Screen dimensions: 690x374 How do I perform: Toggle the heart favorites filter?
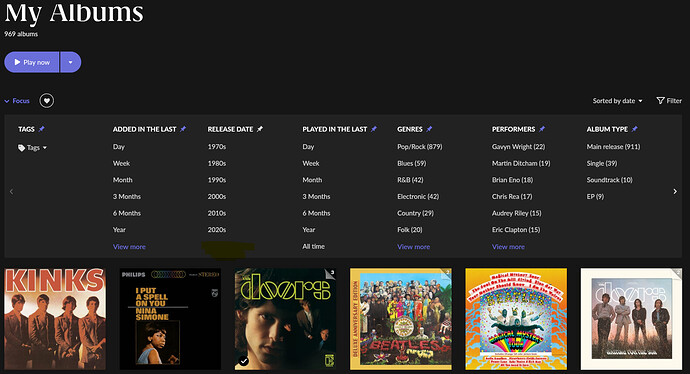[x=47, y=101]
